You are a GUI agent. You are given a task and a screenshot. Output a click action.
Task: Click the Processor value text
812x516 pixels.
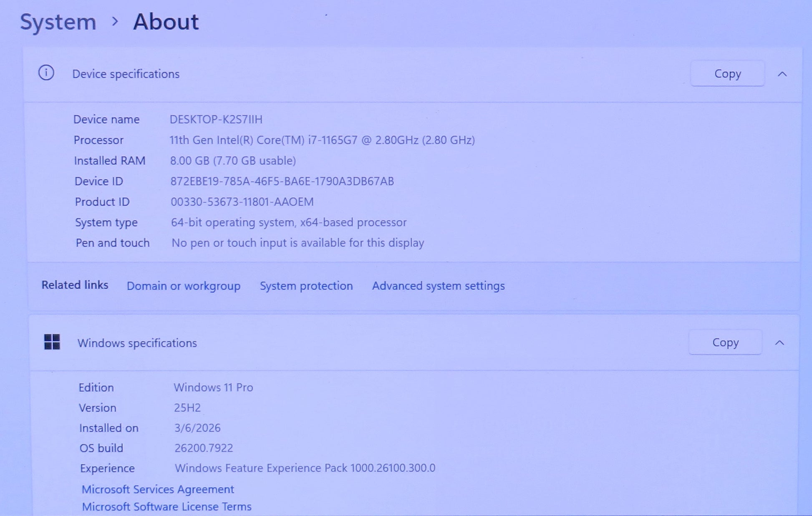(322, 140)
